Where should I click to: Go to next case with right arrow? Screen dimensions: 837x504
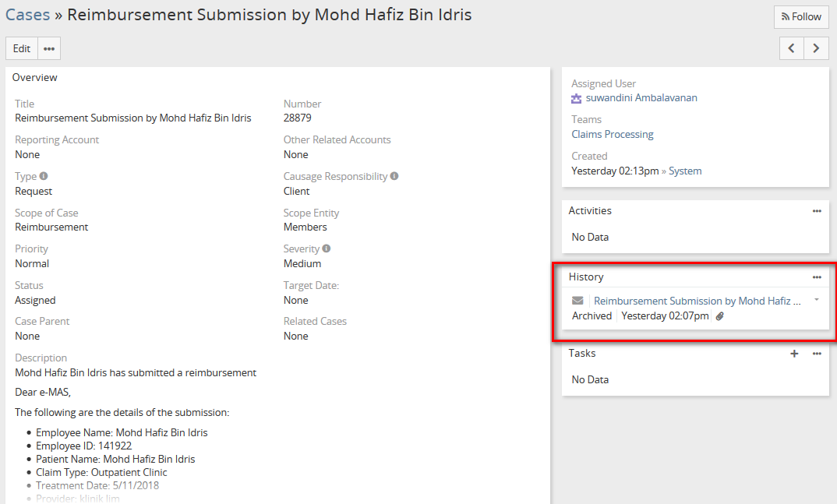(x=816, y=48)
